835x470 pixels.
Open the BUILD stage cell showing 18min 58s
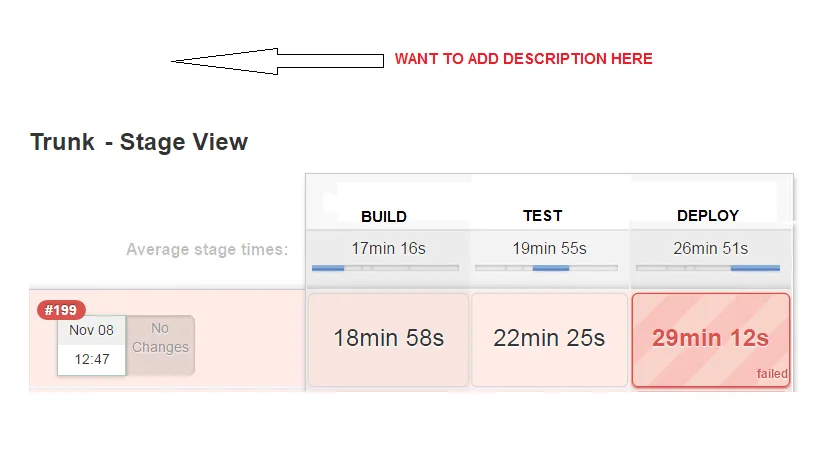pos(388,338)
